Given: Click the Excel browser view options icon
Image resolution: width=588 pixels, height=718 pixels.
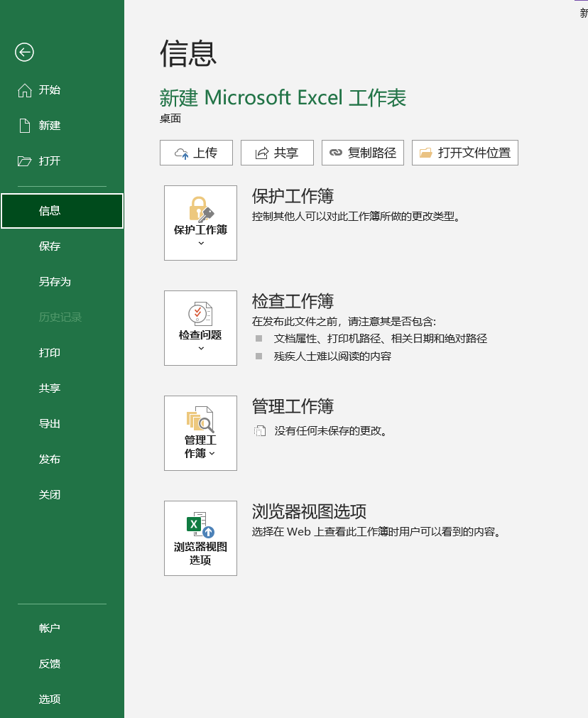Looking at the screenshot, I should pyautogui.click(x=200, y=525).
